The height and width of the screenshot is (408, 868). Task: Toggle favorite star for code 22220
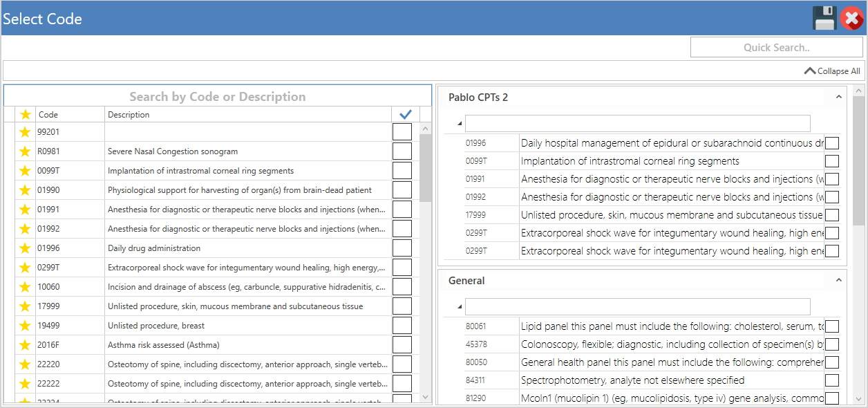pyautogui.click(x=26, y=364)
